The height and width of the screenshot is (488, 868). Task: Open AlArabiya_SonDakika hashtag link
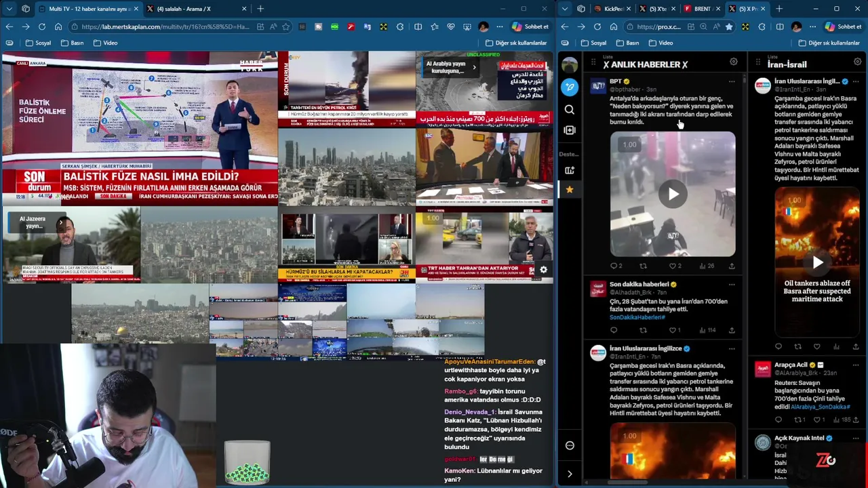pyautogui.click(x=820, y=407)
